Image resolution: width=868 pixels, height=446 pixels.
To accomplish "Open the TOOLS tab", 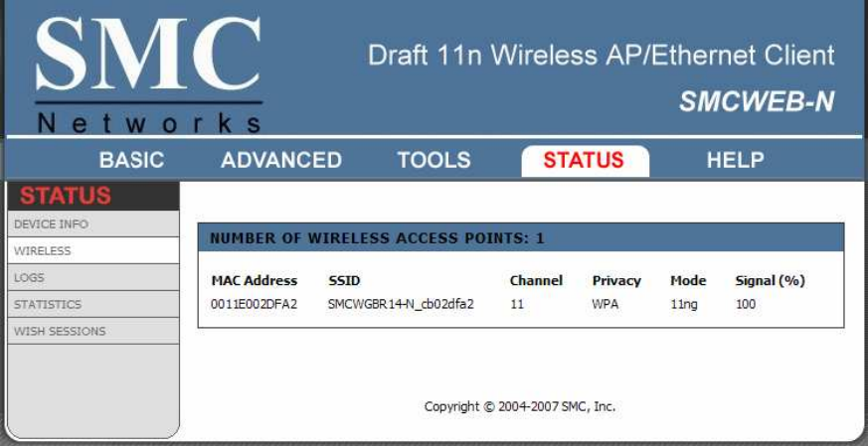I will click(x=434, y=160).
